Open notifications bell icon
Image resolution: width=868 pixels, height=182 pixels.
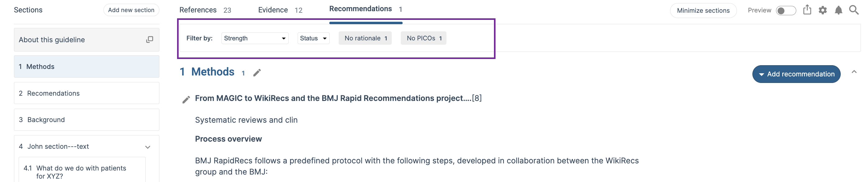click(x=838, y=11)
